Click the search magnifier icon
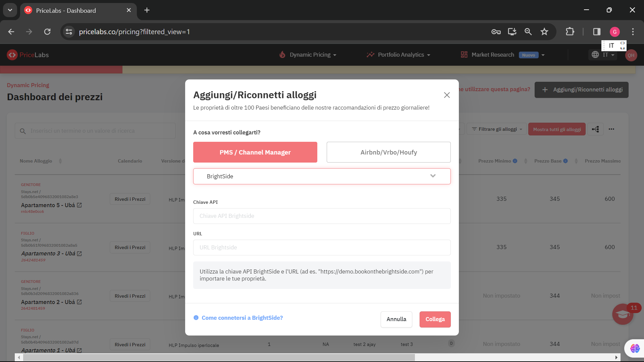The image size is (644, 362). (23, 131)
